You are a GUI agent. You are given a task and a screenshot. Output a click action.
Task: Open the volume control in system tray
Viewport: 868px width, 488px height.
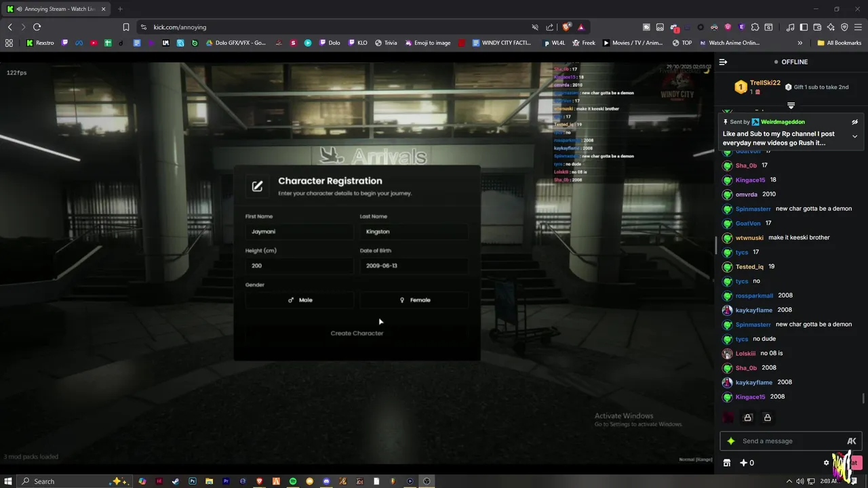pyautogui.click(x=800, y=481)
